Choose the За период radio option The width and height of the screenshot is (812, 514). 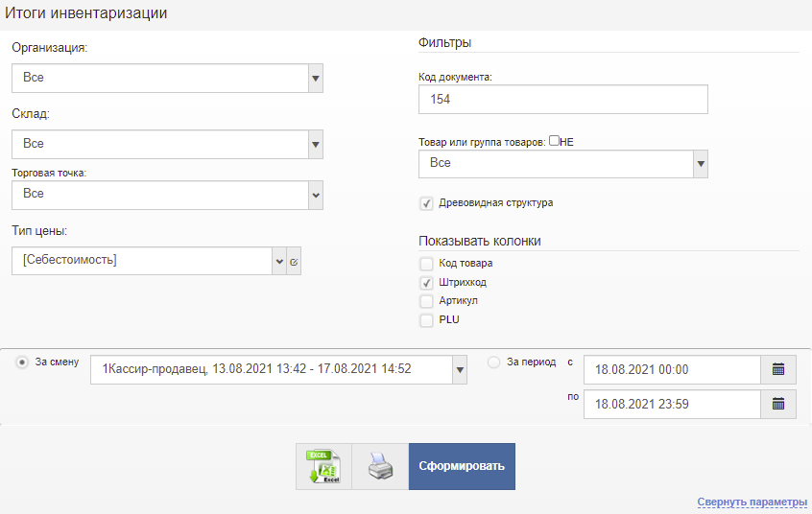point(494,362)
